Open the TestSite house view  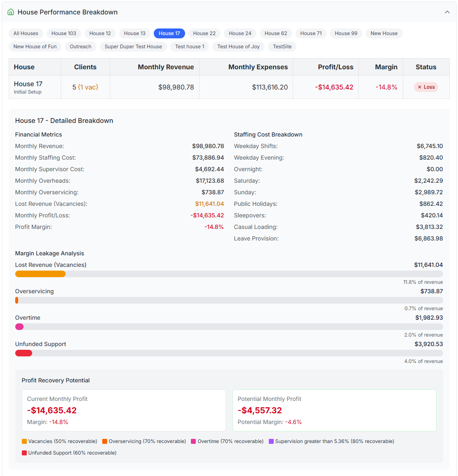[282, 47]
